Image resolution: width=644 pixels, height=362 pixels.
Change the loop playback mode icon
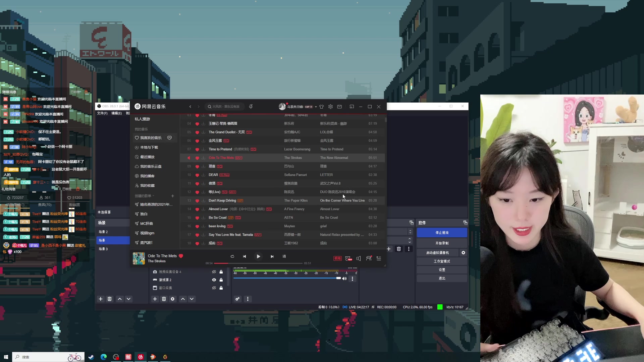click(232, 256)
